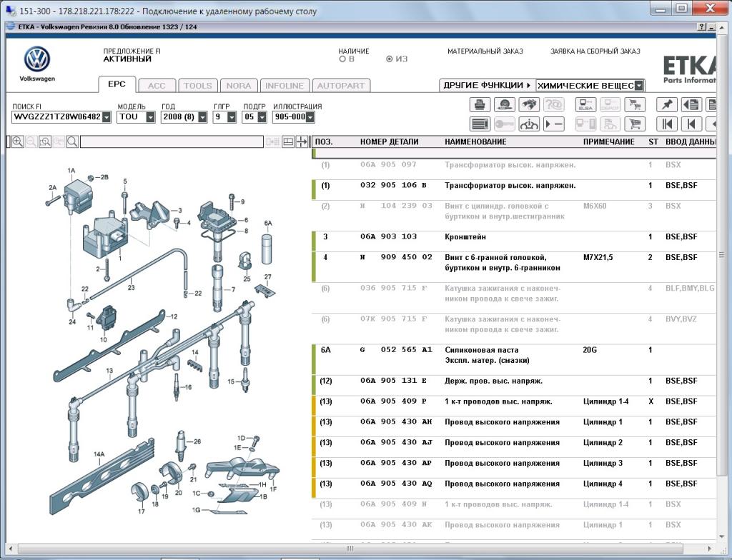
Task: Go to previous illustration arrow icon
Action: [691, 124]
